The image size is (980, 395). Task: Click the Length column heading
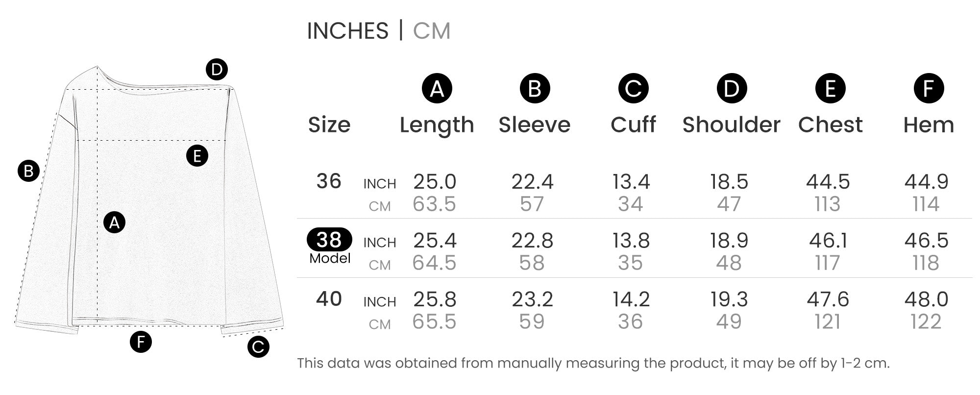(437, 125)
